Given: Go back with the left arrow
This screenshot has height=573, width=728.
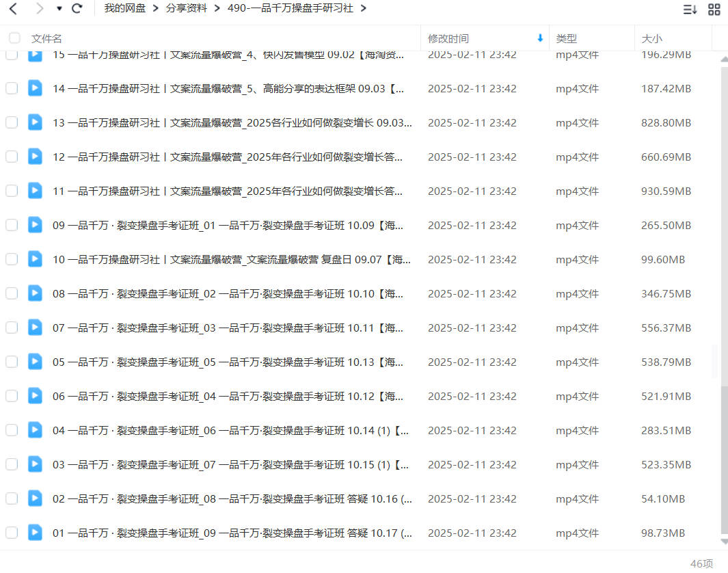Looking at the screenshot, I should point(13,8).
